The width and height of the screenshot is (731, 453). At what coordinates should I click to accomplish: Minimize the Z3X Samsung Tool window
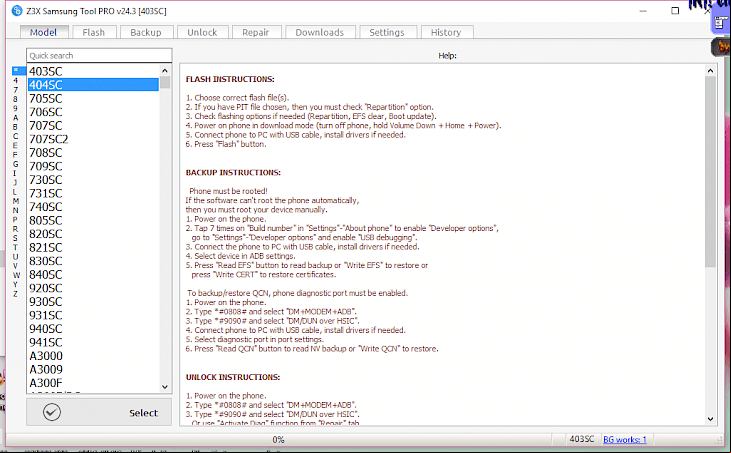tap(643, 10)
